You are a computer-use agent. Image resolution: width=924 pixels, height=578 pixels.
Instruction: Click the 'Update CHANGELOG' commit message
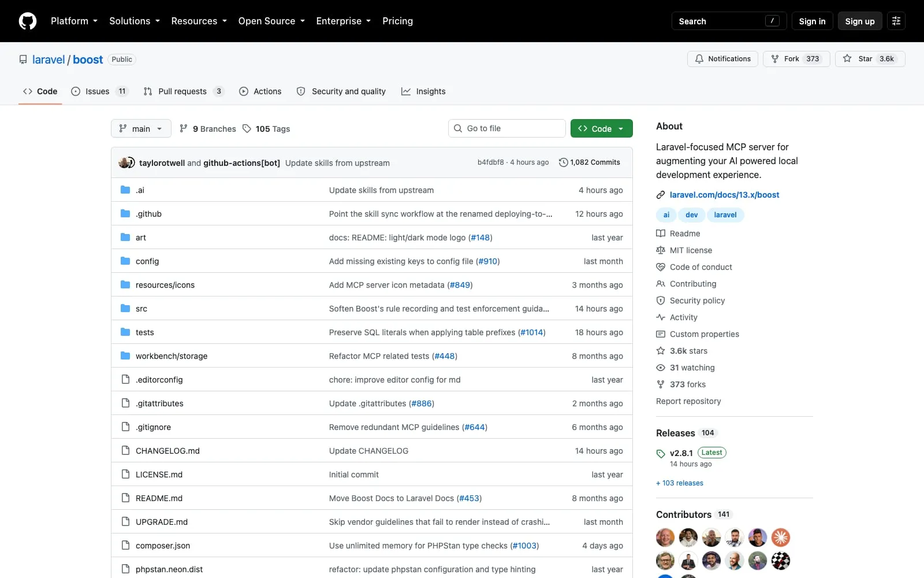click(368, 451)
